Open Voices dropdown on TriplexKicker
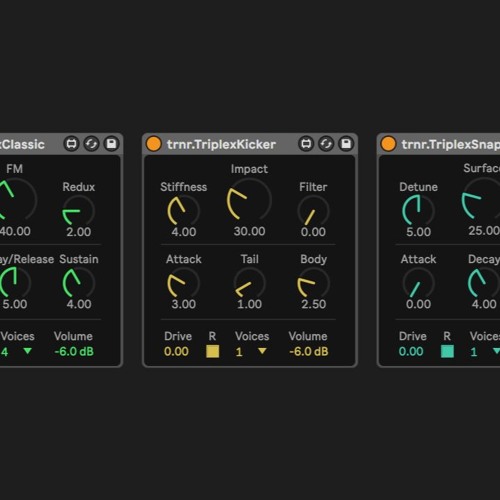 click(251, 352)
